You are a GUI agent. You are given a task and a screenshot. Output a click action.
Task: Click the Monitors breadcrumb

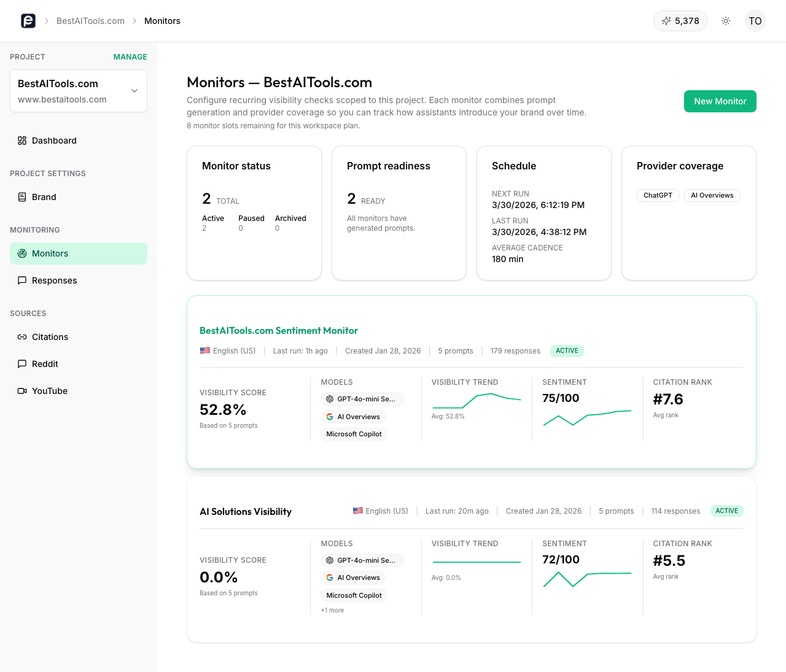[162, 21]
